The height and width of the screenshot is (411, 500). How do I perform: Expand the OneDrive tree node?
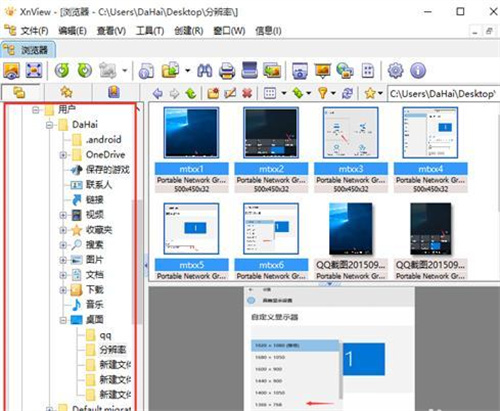coord(63,155)
